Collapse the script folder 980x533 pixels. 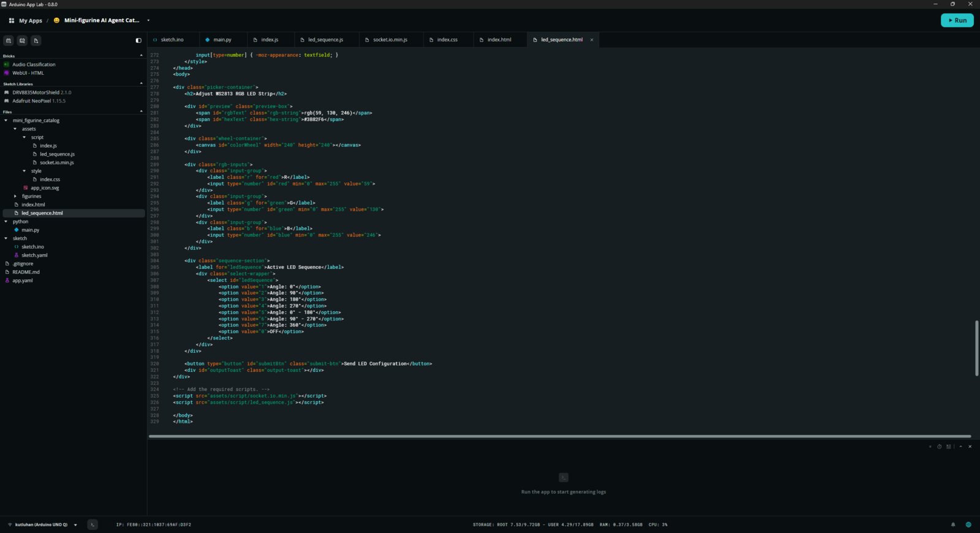[x=24, y=137]
